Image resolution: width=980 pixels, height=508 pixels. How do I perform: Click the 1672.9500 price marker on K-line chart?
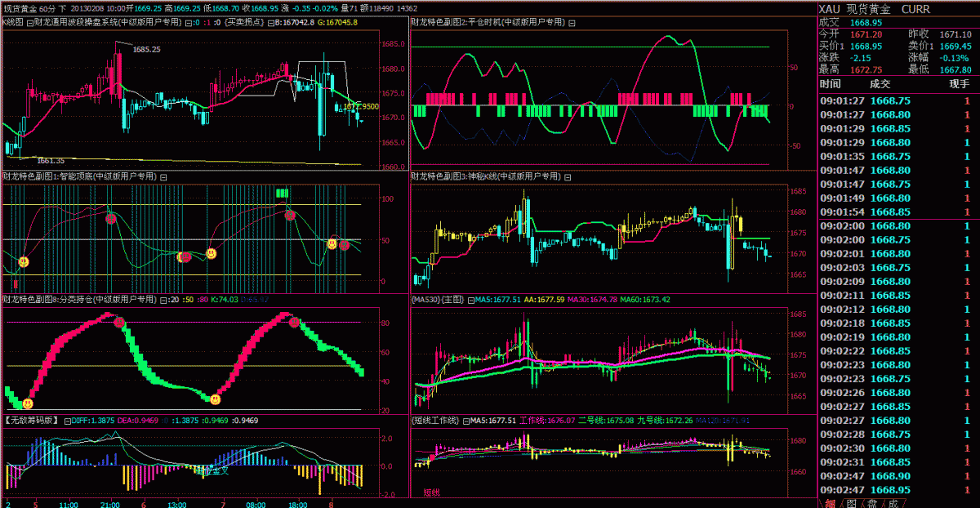click(361, 107)
